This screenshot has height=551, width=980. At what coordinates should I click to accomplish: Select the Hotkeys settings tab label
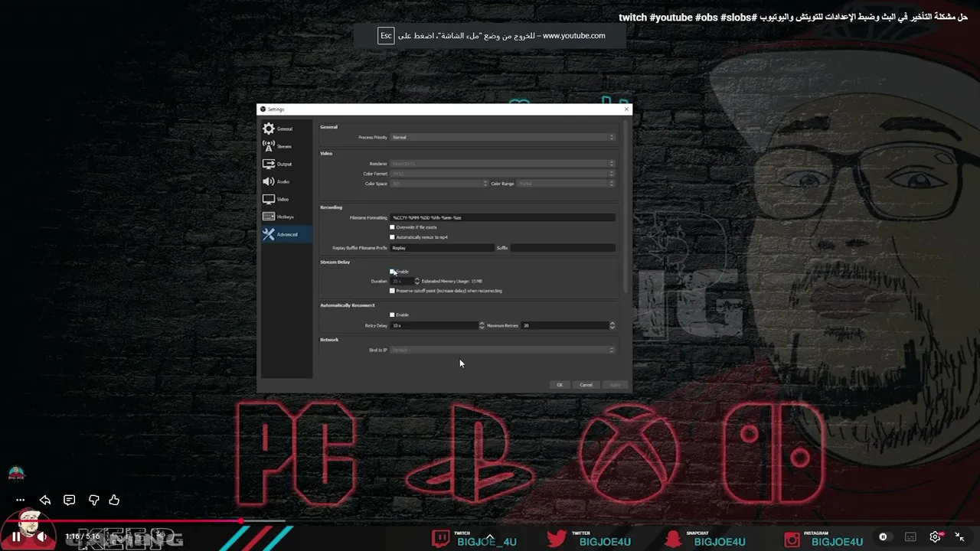(x=286, y=217)
